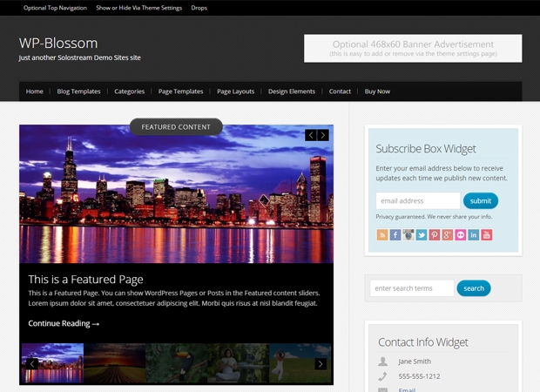Click 'Just another Solostream Demo Sites site' tagline
540x392 pixels.
click(x=79, y=57)
